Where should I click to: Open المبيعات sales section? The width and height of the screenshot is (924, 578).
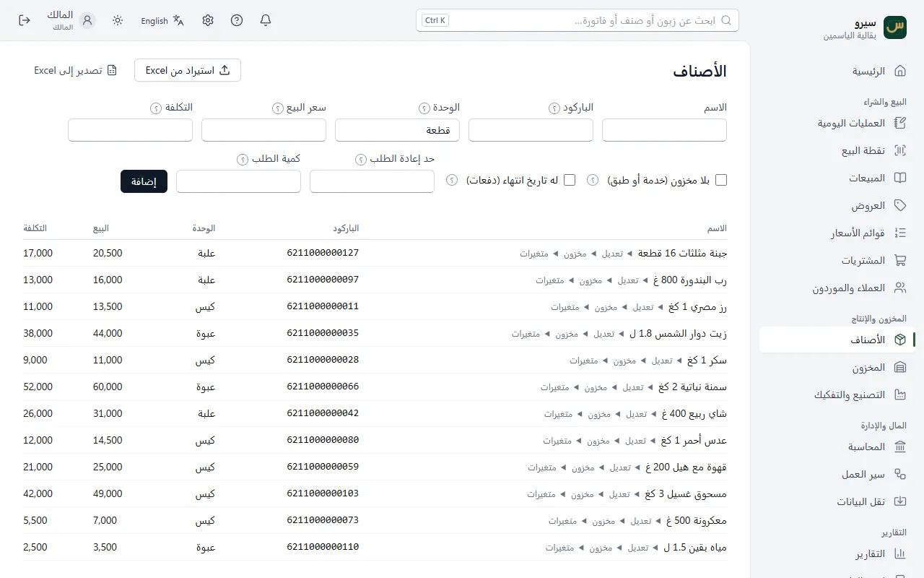coord(837,178)
